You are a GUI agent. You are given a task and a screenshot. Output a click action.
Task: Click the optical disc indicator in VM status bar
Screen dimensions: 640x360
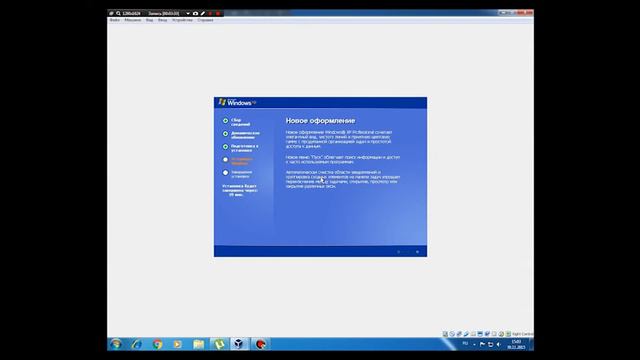[x=452, y=334]
